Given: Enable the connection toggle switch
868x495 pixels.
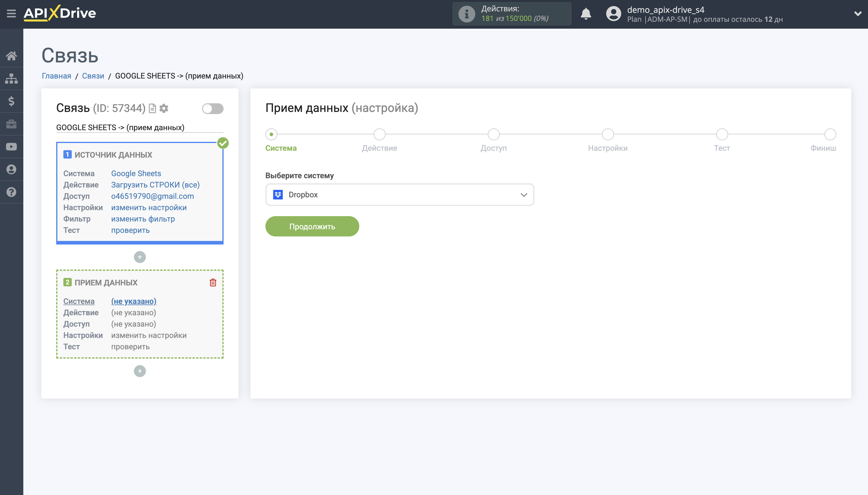Looking at the screenshot, I should pos(213,108).
